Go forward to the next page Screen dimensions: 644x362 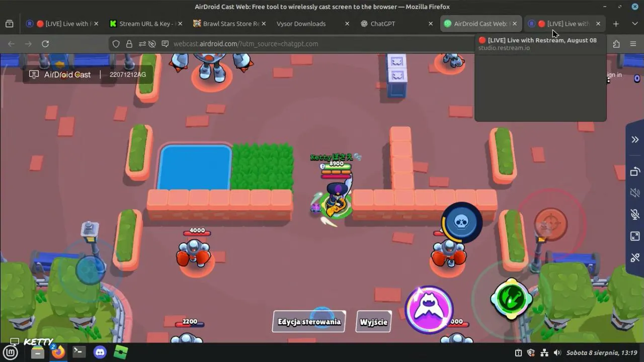pyautogui.click(x=28, y=44)
